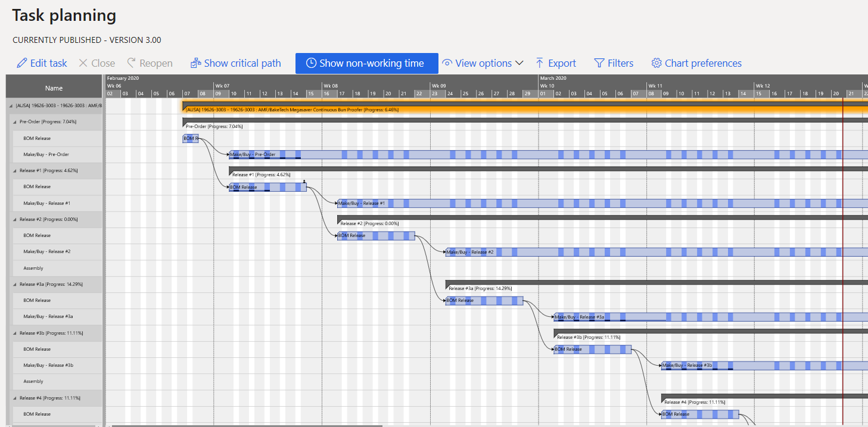Collapse the Pre-Order group row
The width and height of the screenshot is (868, 427).
(15, 122)
